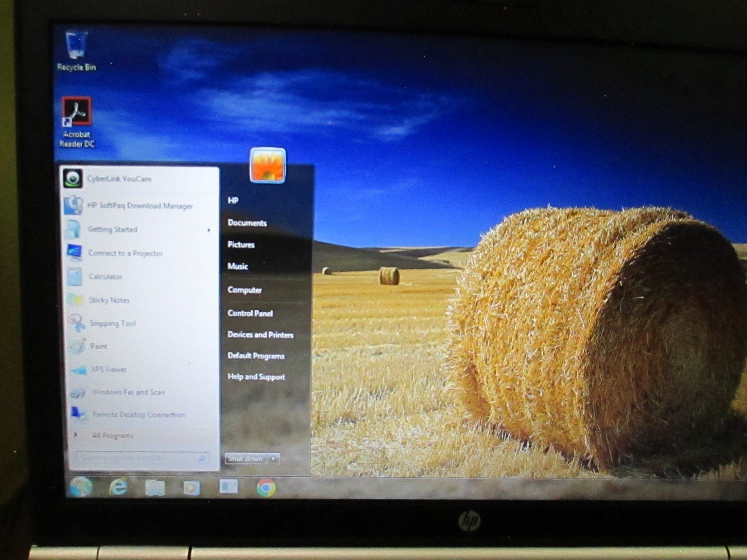Select Windows Fax and Scan label

[x=128, y=392]
